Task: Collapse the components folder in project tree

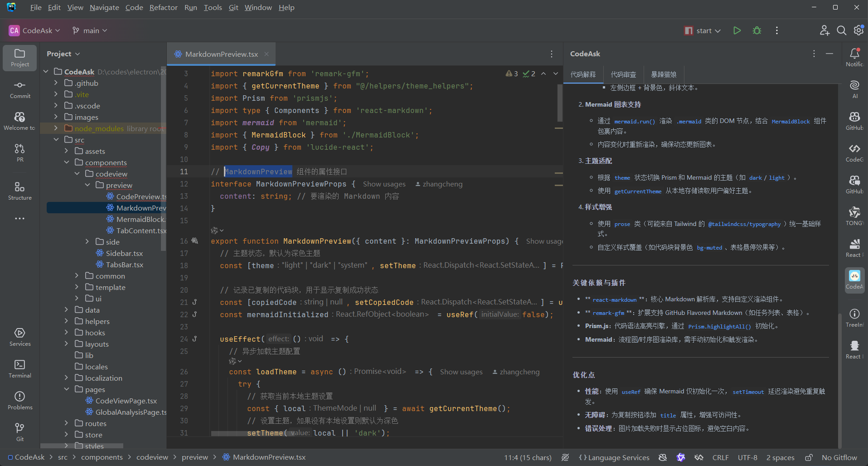Action: tap(67, 162)
